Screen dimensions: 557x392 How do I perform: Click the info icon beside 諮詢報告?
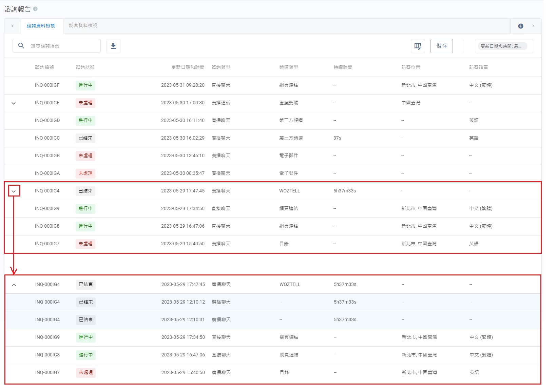[35, 9]
